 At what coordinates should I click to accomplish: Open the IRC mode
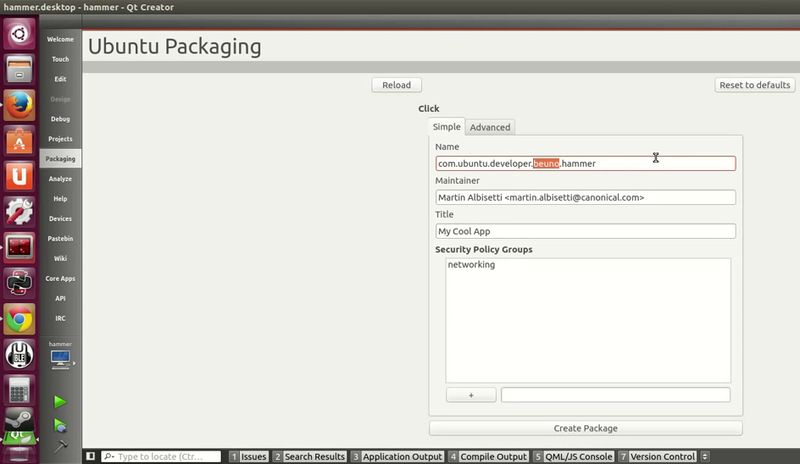(x=60, y=319)
